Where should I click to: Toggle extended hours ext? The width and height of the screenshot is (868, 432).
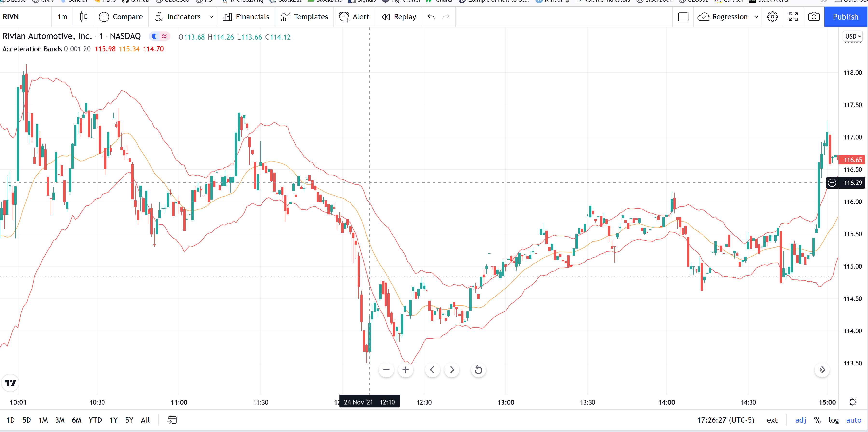pos(772,420)
